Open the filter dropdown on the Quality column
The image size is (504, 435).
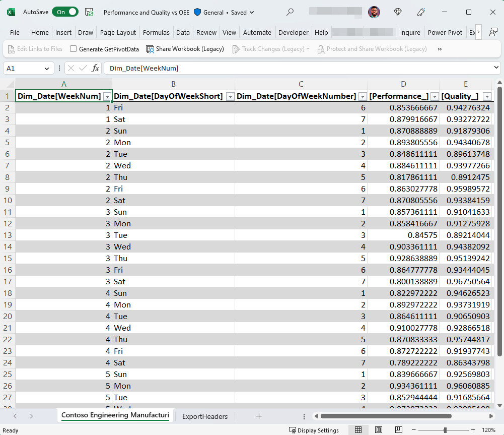(x=486, y=95)
